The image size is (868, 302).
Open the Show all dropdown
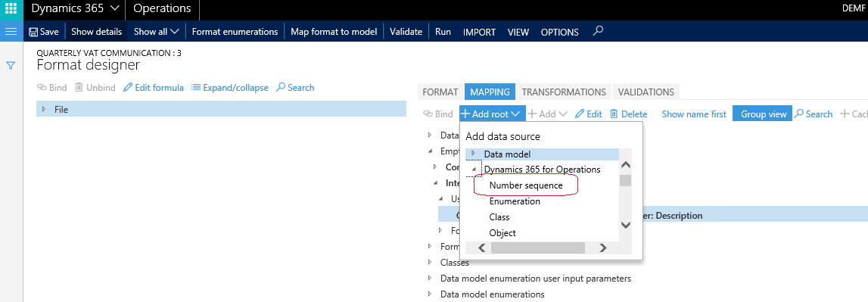157,32
